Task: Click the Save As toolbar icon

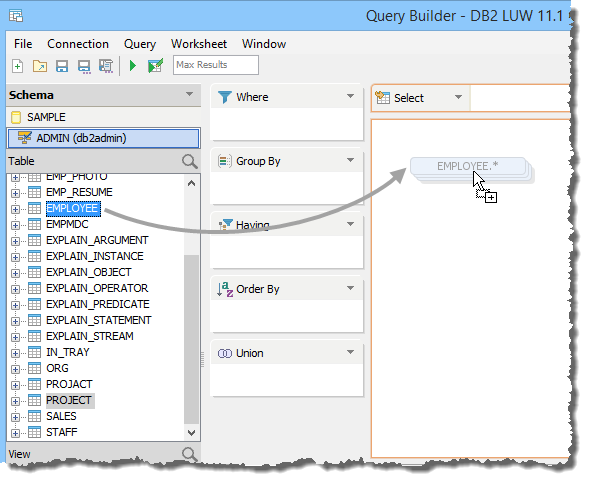Action: [84, 67]
